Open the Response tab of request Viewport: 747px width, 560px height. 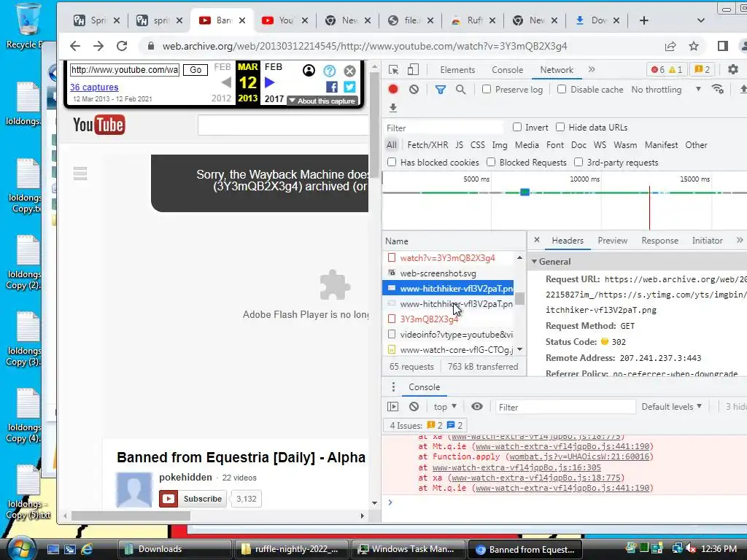659,241
